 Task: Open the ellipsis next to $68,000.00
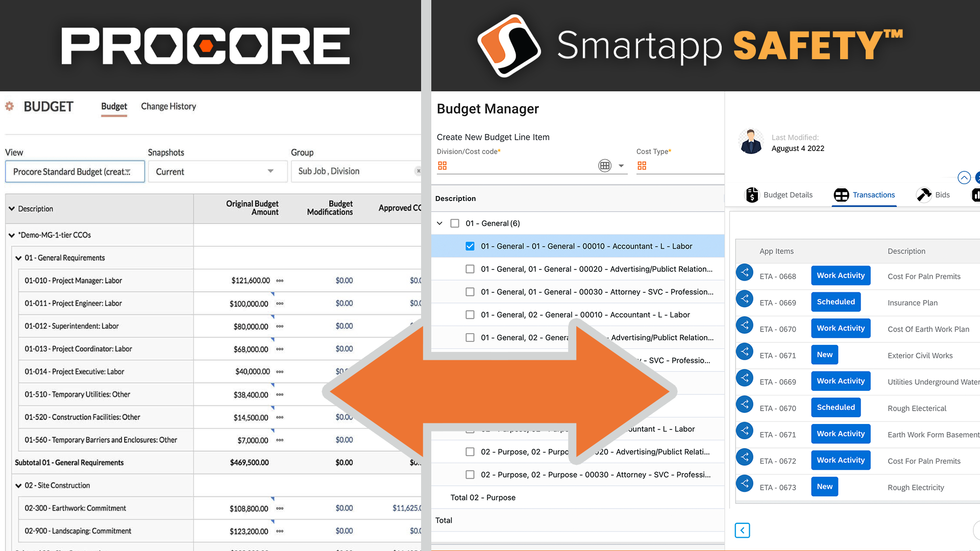(280, 349)
